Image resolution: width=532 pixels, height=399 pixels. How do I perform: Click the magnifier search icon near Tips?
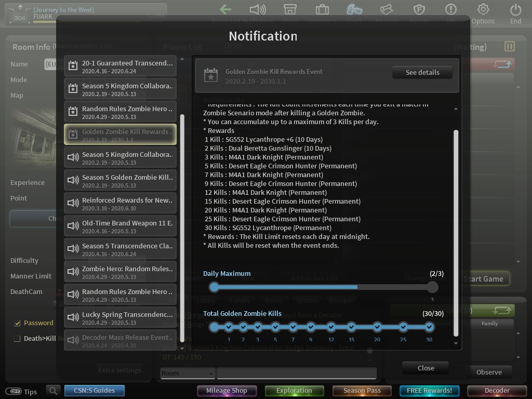pyautogui.click(x=54, y=391)
